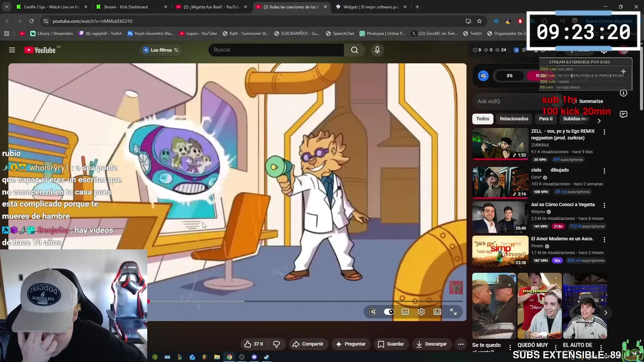Open the SpeechChat bookmark
The image size is (644, 362).
click(340, 34)
